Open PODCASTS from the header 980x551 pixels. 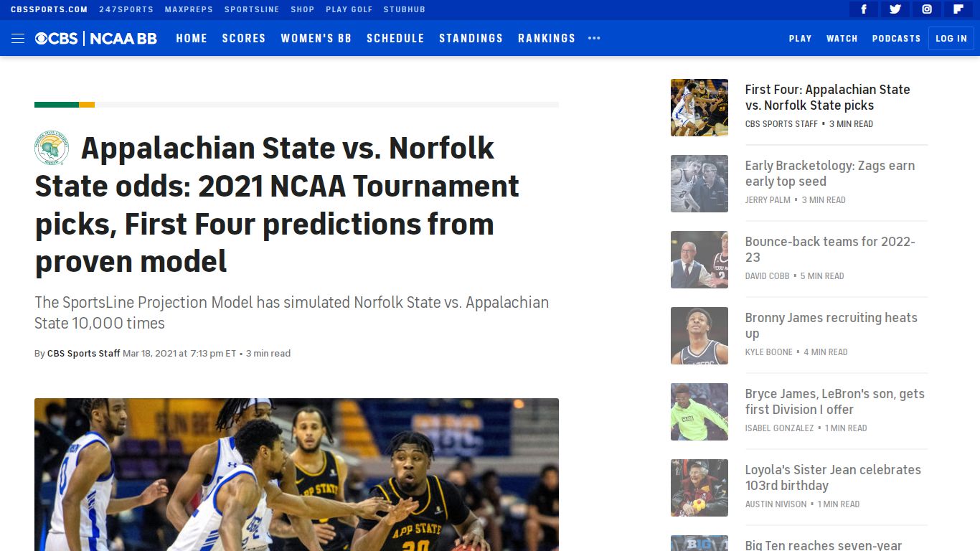coord(896,39)
